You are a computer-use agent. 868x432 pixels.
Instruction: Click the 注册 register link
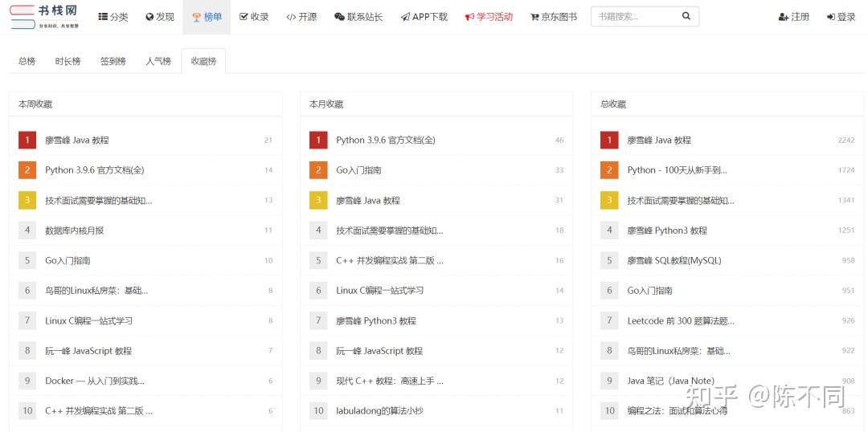(x=794, y=17)
